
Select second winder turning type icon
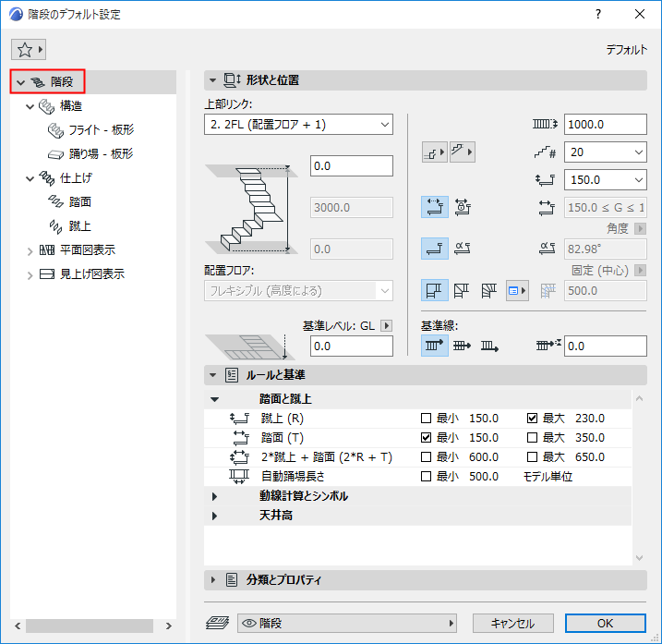click(x=462, y=290)
